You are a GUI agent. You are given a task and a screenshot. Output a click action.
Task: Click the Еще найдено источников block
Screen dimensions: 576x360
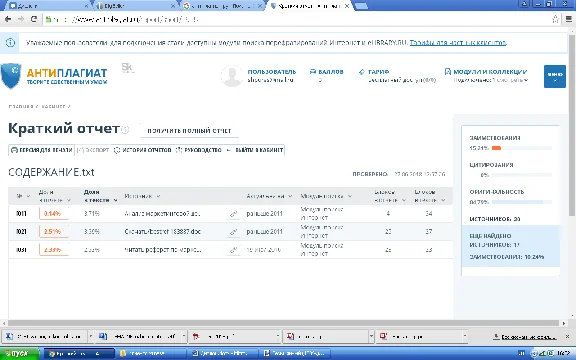tap(511, 246)
